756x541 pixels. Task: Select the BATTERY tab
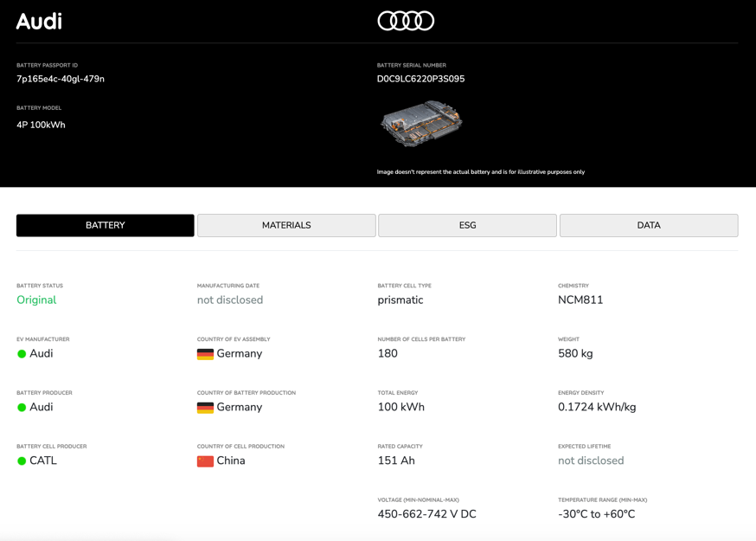tap(106, 225)
